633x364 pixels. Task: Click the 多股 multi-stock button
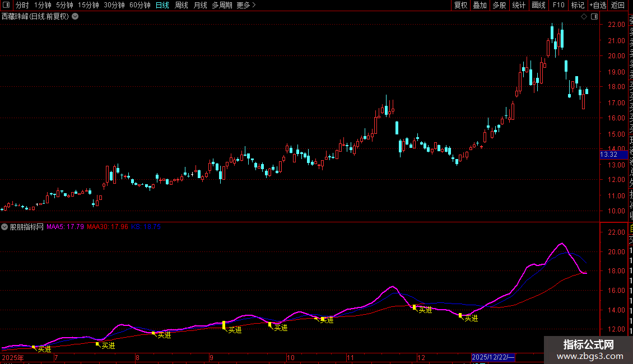(499, 5)
